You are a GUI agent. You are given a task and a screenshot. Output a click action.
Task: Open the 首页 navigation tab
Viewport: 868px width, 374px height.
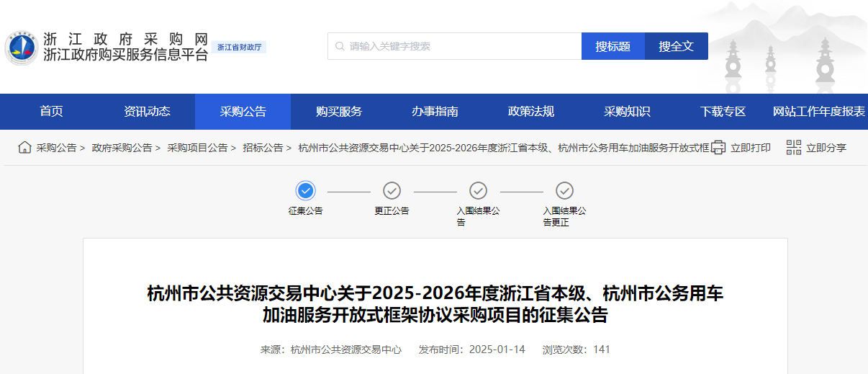point(51,112)
